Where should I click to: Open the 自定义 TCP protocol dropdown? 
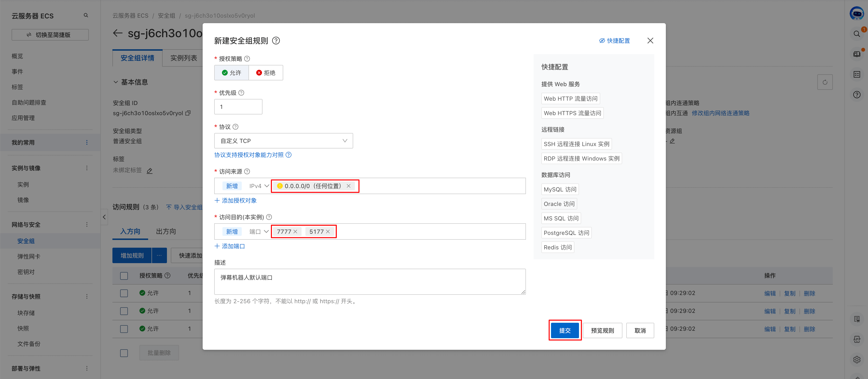pyautogui.click(x=283, y=140)
